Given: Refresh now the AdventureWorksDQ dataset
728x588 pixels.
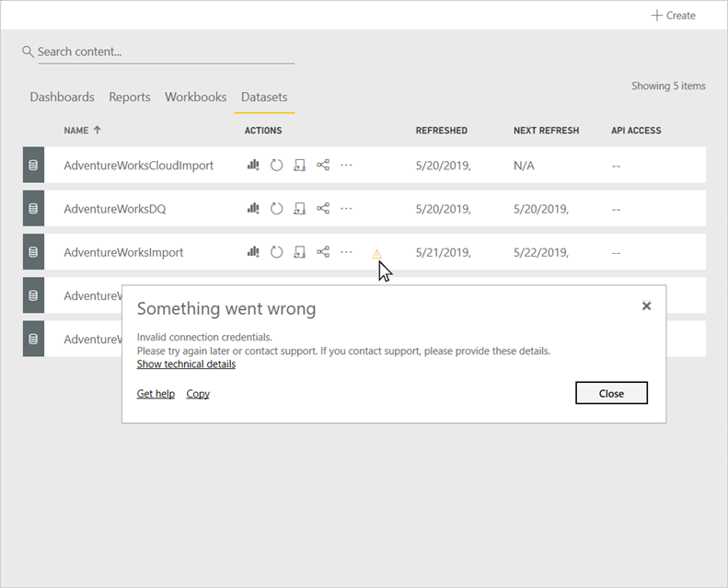Looking at the screenshot, I should click(x=277, y=209).
